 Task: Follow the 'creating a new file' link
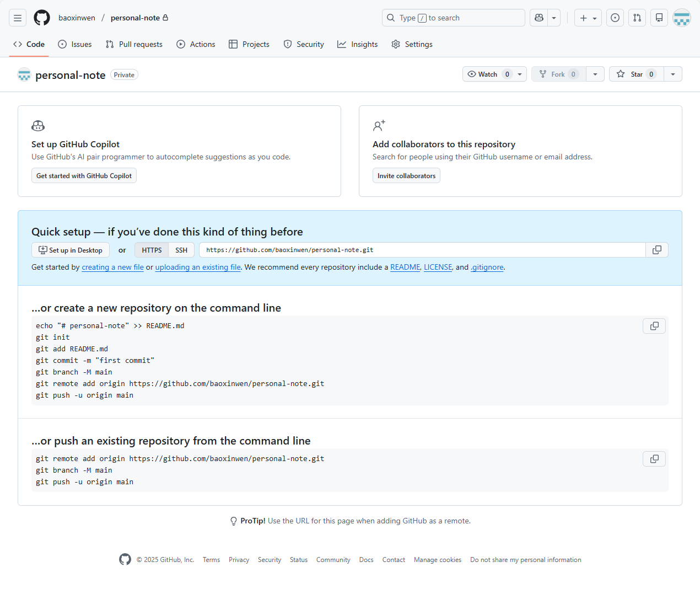(x=112, y=267)
